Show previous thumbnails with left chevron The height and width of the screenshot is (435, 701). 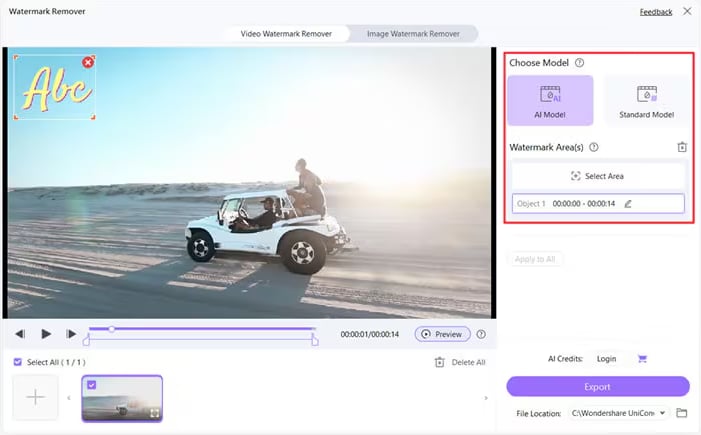pyautogui.click(x=69, y=398)
